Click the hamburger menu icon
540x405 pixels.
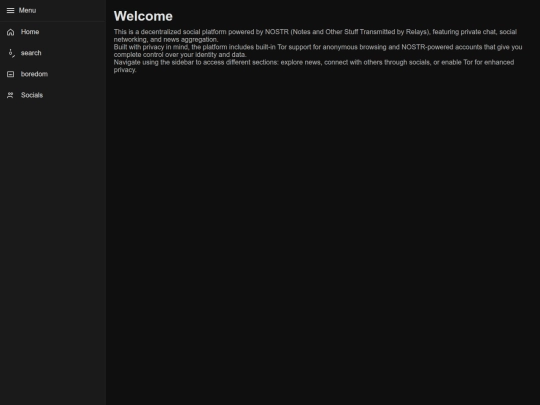click(x=10, y=11)
